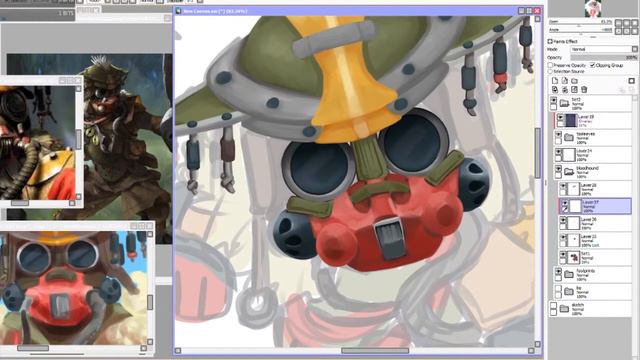Create a new layer set folder
This screenshot has width=640, height=360.
tap(574, 81)
